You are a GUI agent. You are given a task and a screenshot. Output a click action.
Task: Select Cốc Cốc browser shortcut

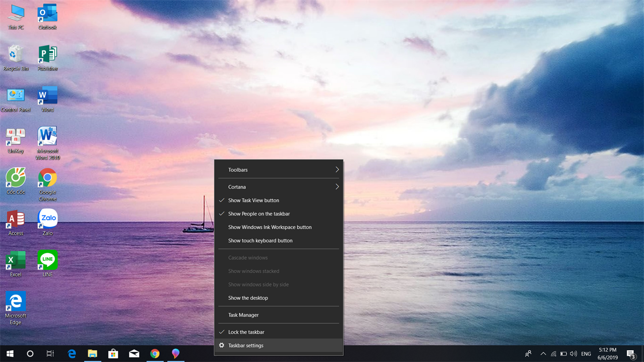(16, 182)
